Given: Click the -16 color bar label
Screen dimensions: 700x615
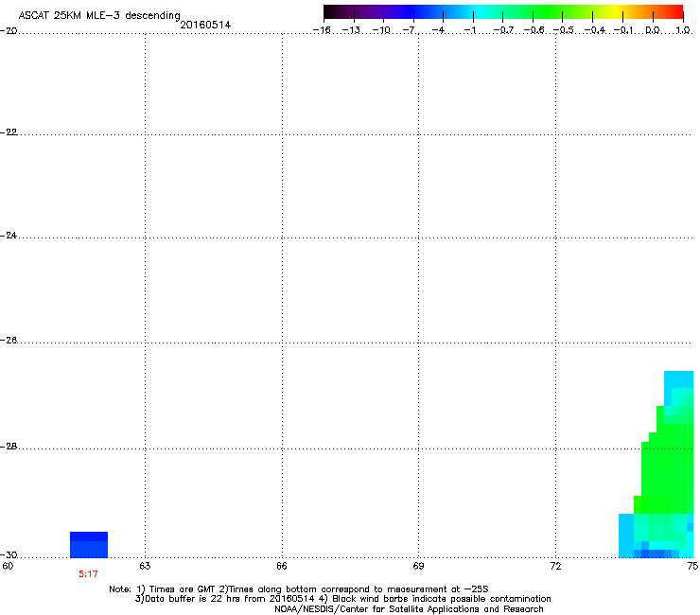Looking at the screenshot, I should [322, 30].
